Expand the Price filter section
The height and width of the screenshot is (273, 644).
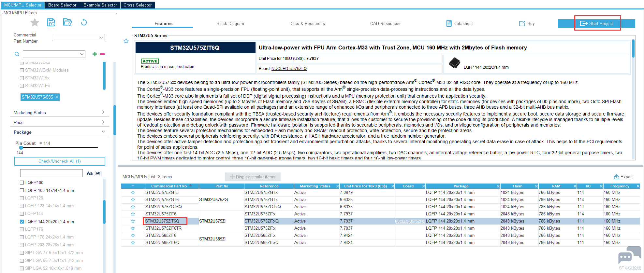pos(59,122)
